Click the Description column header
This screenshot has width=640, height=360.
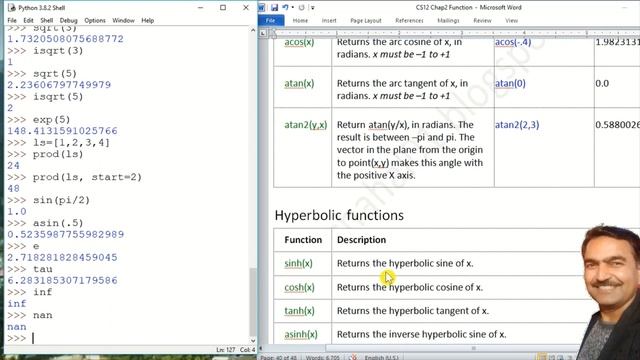(x=361, y=240)
